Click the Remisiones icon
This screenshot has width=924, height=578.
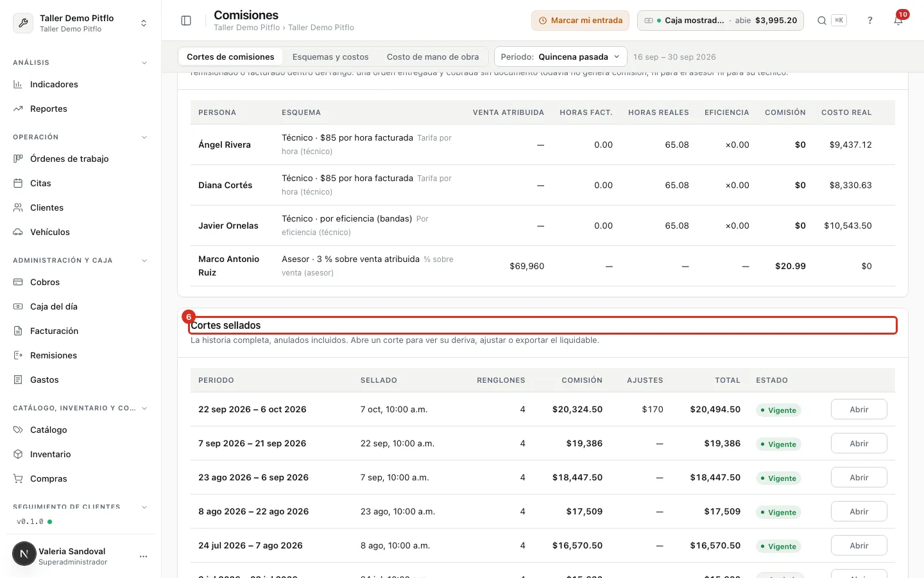point(18,355)
